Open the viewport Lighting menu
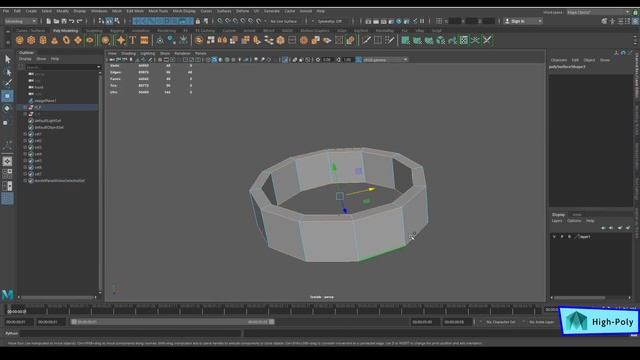This screenshot has width=640, height=360. [x=147, y=53]
